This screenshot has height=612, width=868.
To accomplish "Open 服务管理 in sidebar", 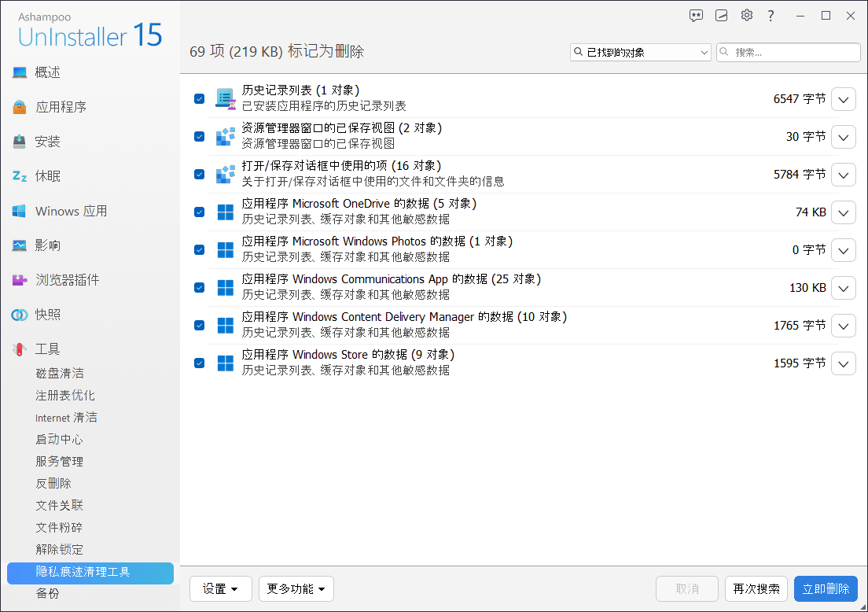I will click(59, 461).
